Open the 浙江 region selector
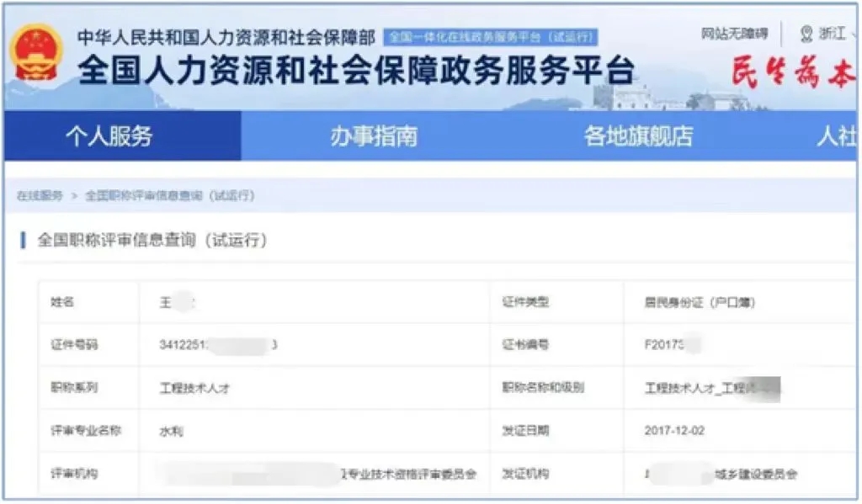Screen dimensions: 862x504 click(x=832, y=34)
